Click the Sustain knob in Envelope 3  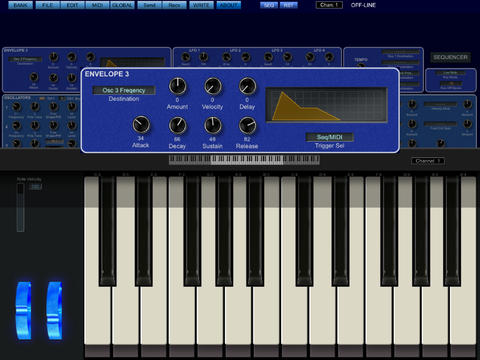[213, 126]
